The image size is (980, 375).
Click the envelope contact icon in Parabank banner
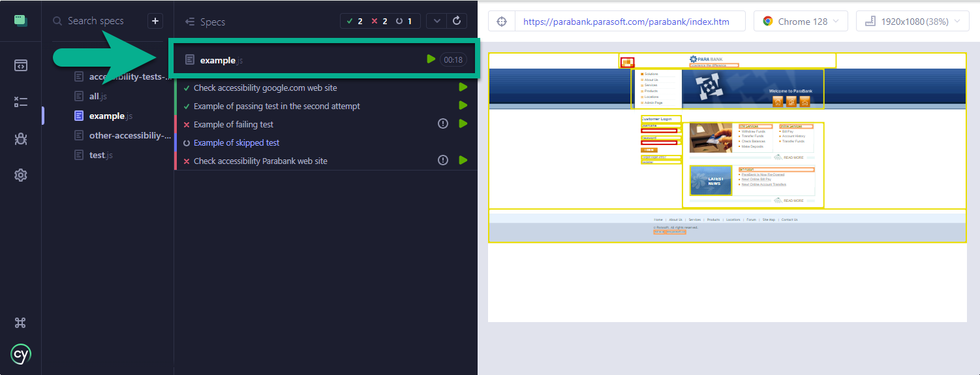pyautogui.click(x=804, y=102)
